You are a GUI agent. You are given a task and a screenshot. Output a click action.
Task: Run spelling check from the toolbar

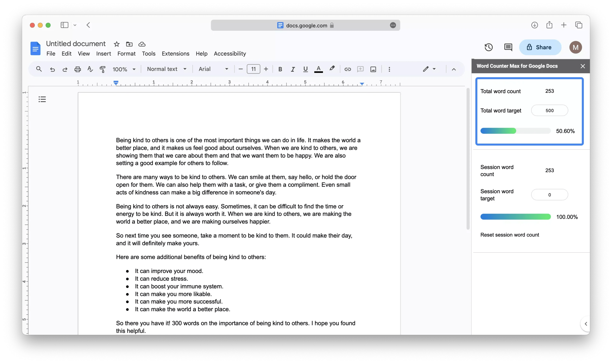(x=90, y=69)
